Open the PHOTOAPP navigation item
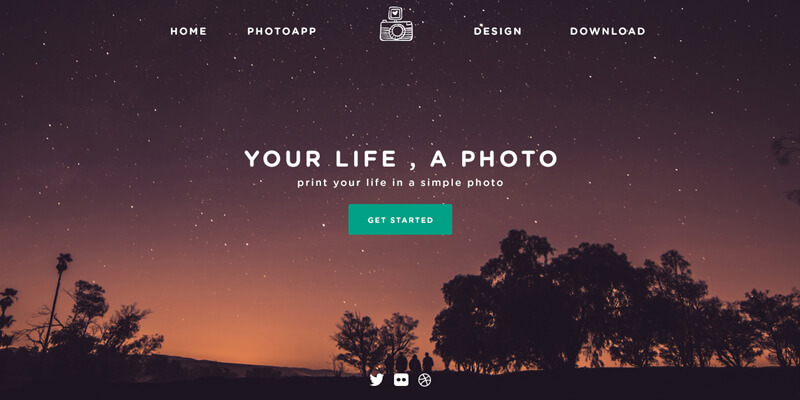The height and width of the screenshot is (400, 800). pos(282,31)
